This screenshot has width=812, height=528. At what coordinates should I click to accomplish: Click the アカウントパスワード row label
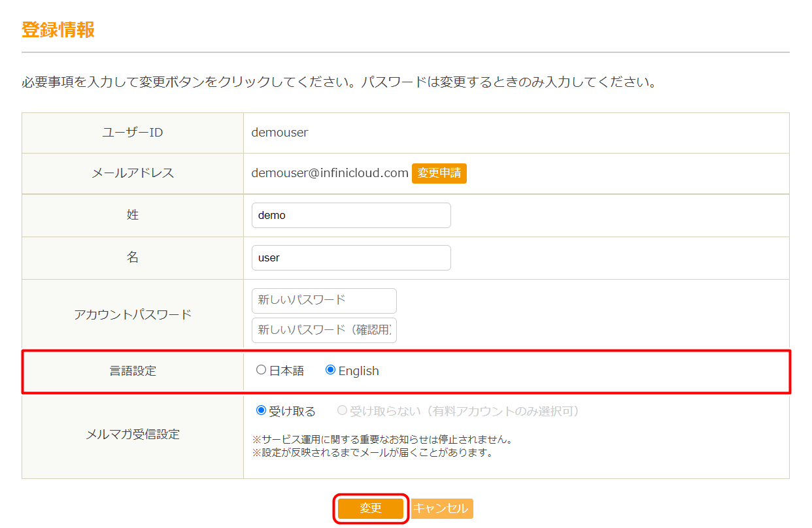click(133, 314)
